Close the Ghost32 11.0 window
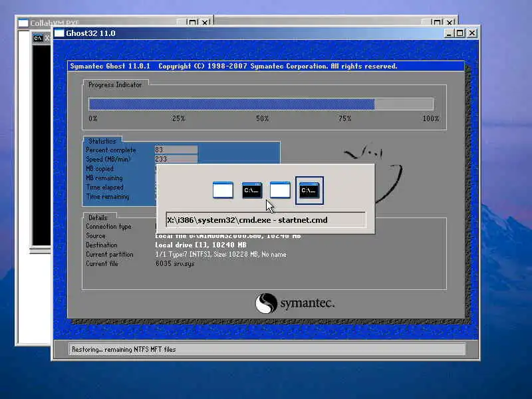The image size is (532, 399). 472,33
